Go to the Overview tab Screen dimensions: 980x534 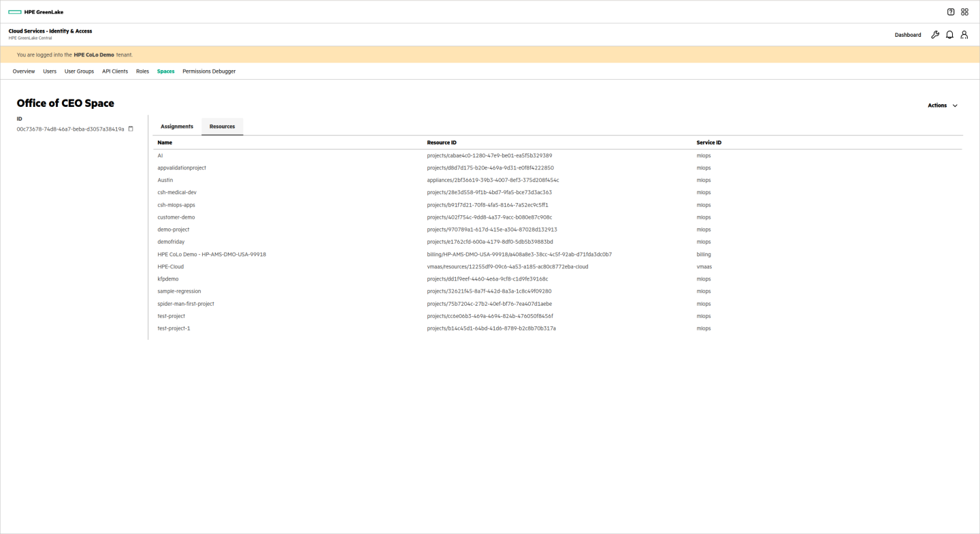24,72
